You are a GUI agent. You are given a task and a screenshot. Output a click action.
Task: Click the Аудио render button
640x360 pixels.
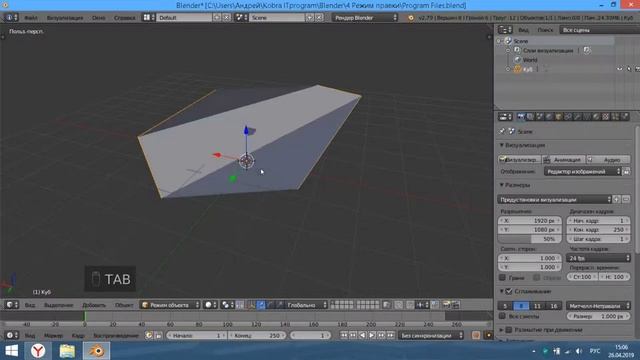click(x=608, y=160)
